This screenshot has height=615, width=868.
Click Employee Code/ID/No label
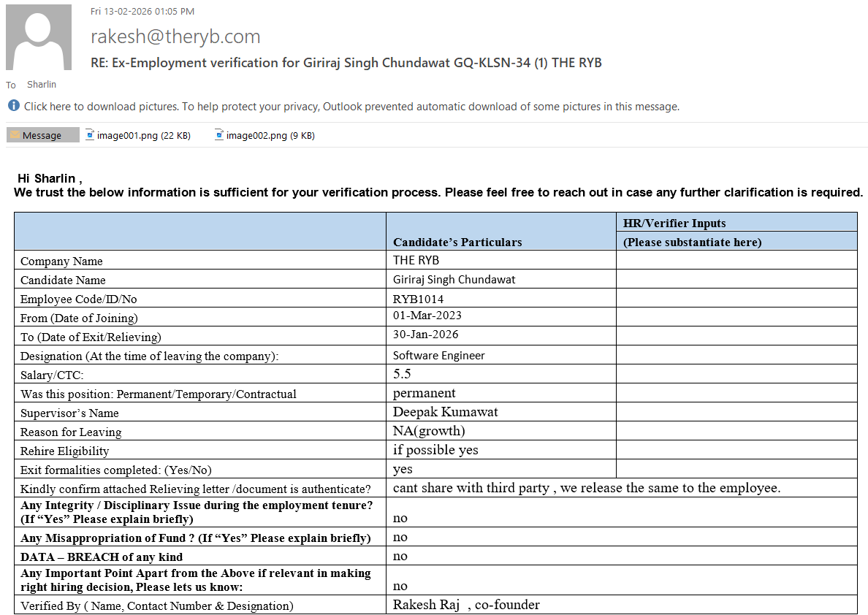click(79, 299)
